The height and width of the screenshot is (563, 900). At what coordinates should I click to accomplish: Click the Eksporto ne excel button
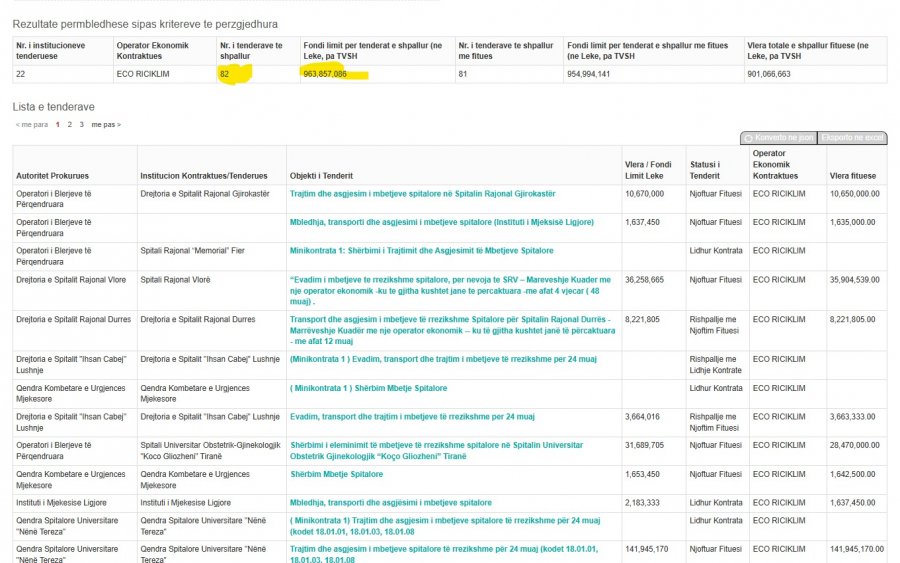[x=852, y=138]
